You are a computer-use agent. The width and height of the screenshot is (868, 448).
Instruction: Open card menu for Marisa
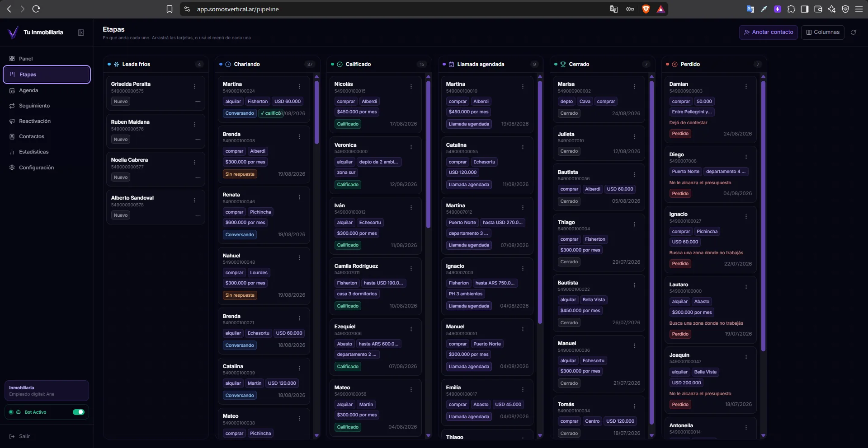634,87
